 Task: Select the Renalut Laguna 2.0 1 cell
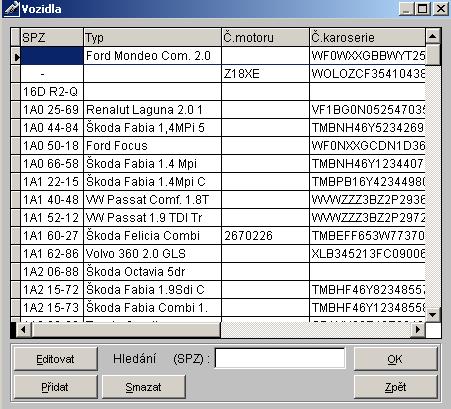point(152,110)
